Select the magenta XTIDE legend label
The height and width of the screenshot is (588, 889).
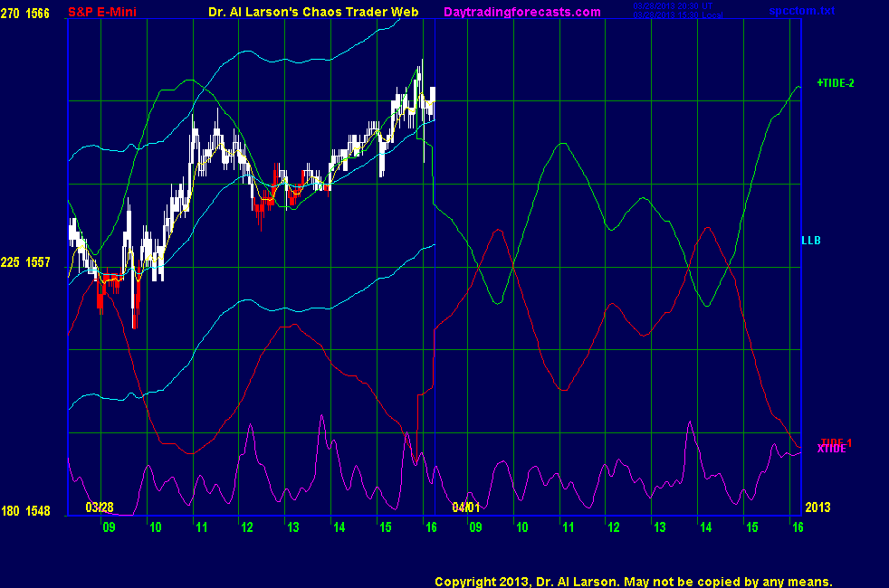[831, 450]
